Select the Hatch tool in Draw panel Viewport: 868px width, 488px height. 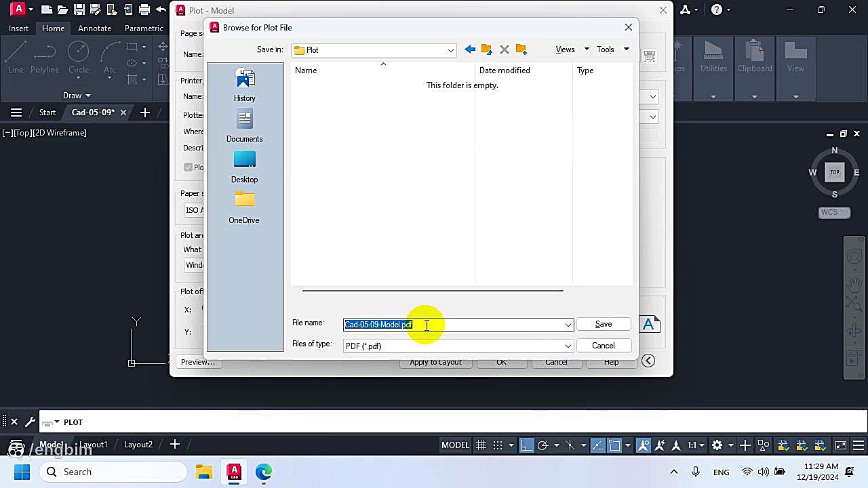click(132, 79)
